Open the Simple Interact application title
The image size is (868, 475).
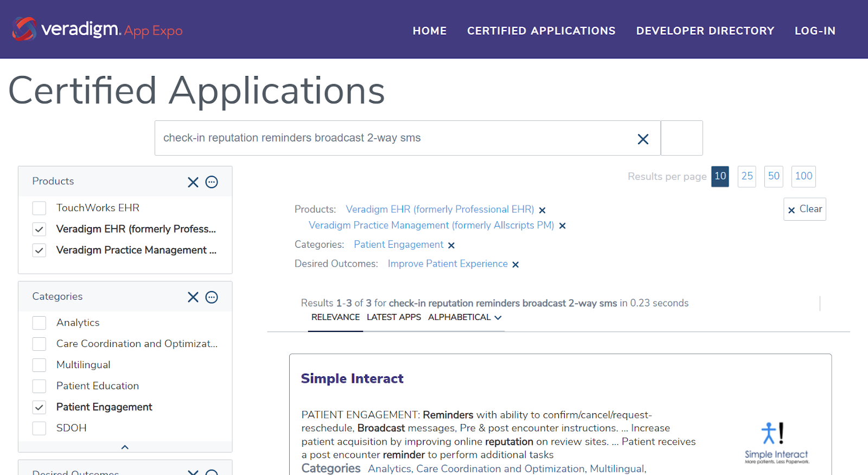[x=352, y=378]
